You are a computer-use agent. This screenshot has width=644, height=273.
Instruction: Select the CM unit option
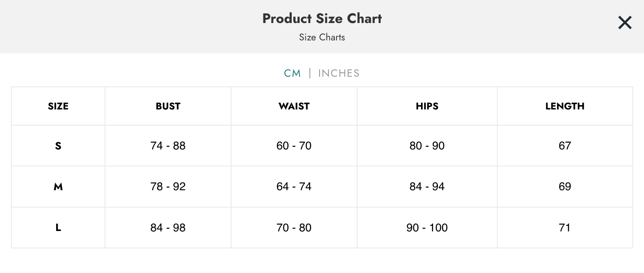[292, 73]
